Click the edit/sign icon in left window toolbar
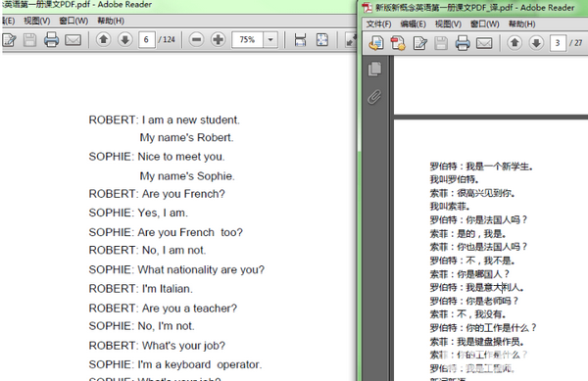This screenshot has height=381, width=588. (9, 40)
